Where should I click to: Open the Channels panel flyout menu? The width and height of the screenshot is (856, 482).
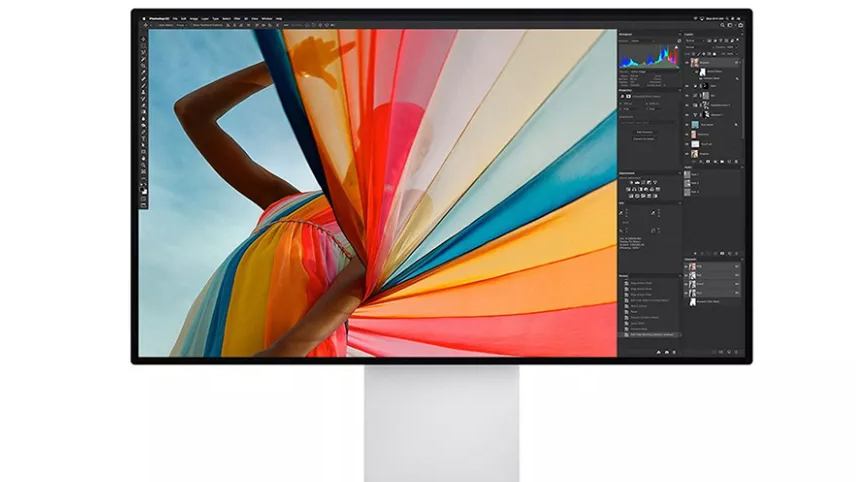click(742, 259)
